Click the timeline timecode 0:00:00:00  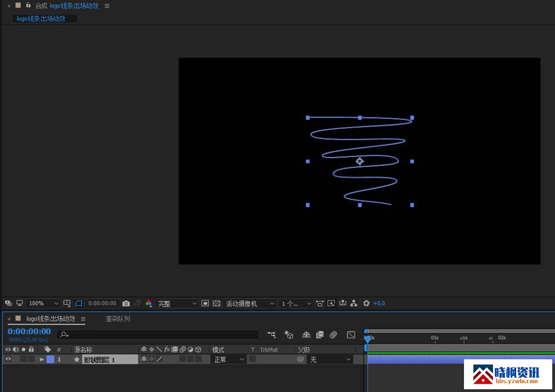pos(29,331)
